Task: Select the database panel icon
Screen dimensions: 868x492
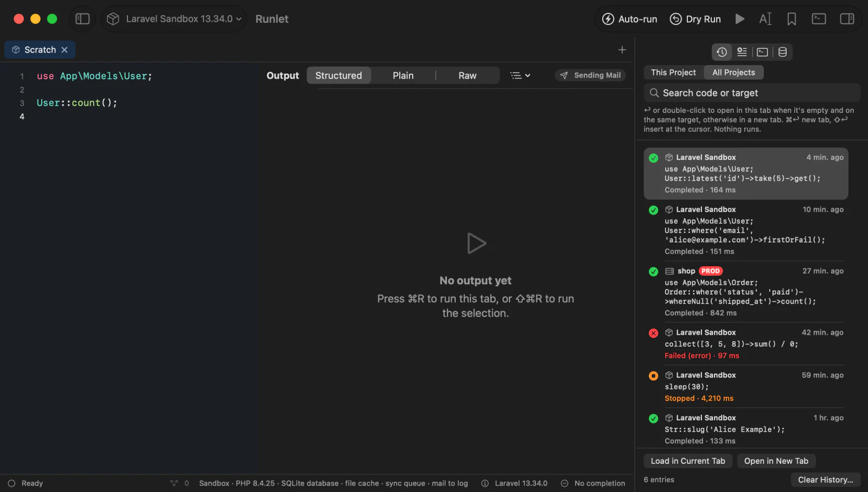Action: 782,52
